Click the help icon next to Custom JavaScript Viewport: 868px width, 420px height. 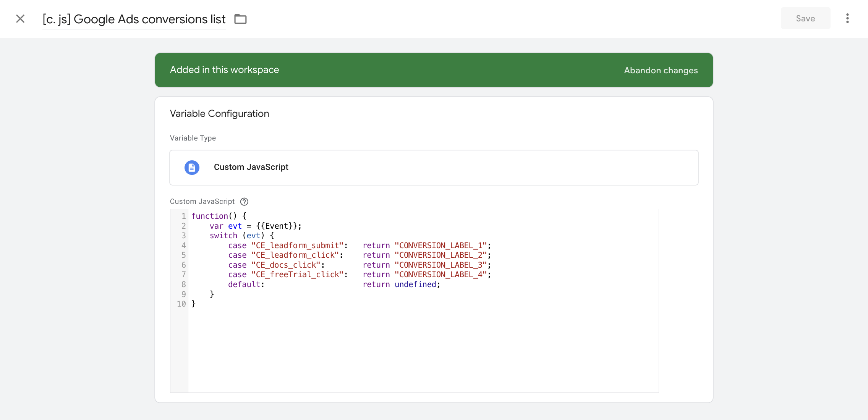244,202
